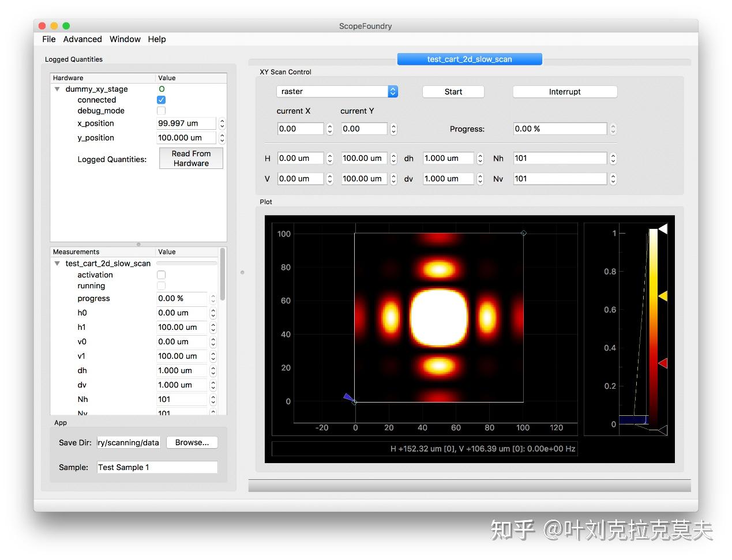Viewport: 732px width, 560px height.
Task: Click the Sample name text field
Action: [157, 467]
